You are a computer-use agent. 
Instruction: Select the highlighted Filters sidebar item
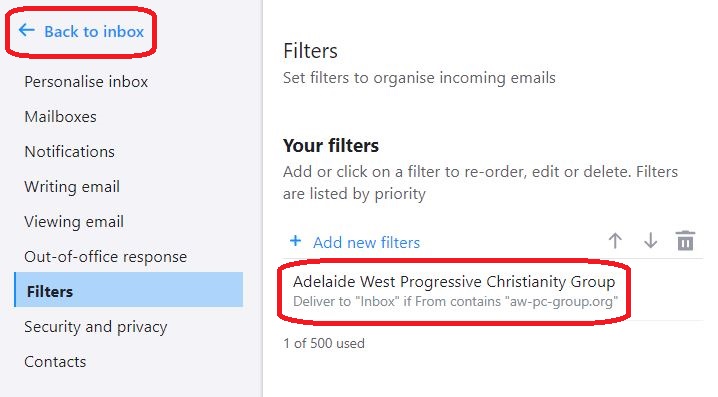[x=129, y=289]
